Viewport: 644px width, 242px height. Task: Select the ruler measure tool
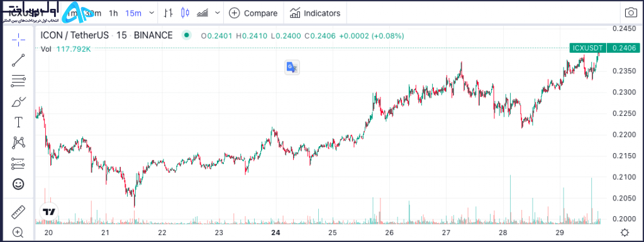pyautogui.click(x=18, y=212)
